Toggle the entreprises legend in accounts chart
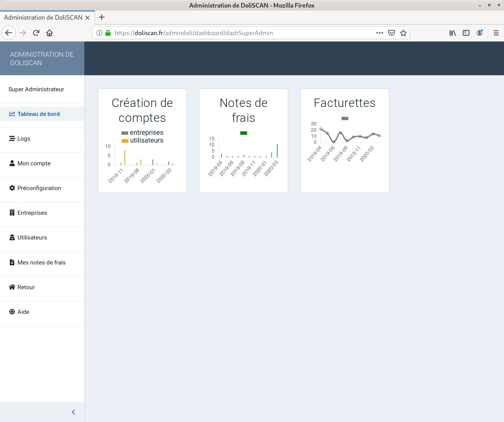 [142, 133]
